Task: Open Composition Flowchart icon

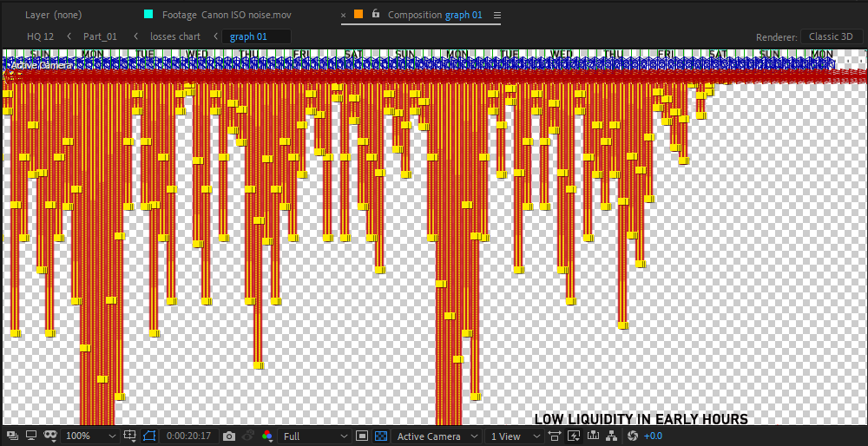Action: 612,436
